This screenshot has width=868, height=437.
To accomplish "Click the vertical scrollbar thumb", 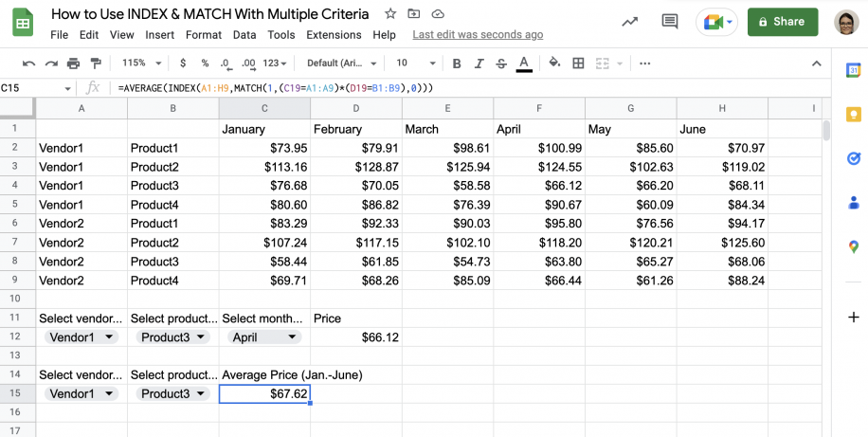I will (826, 131).
